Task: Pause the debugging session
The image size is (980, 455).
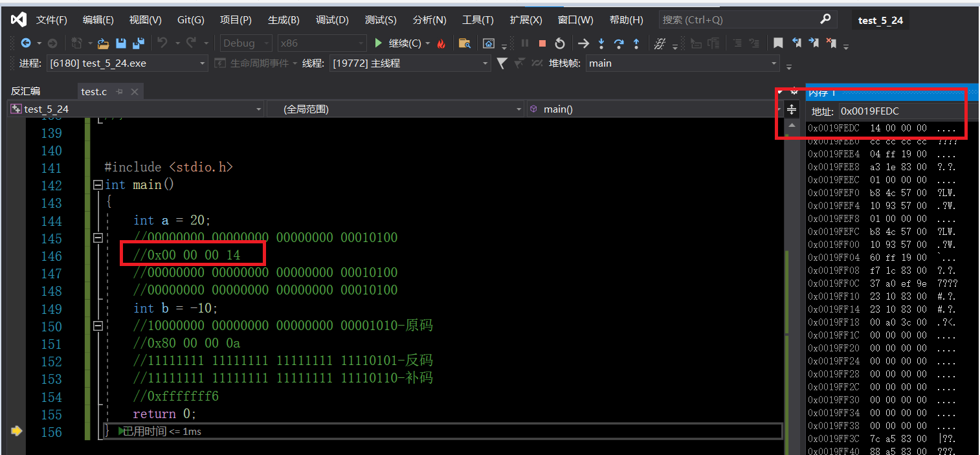Action: pyautogui.click(x=525, y=43)
